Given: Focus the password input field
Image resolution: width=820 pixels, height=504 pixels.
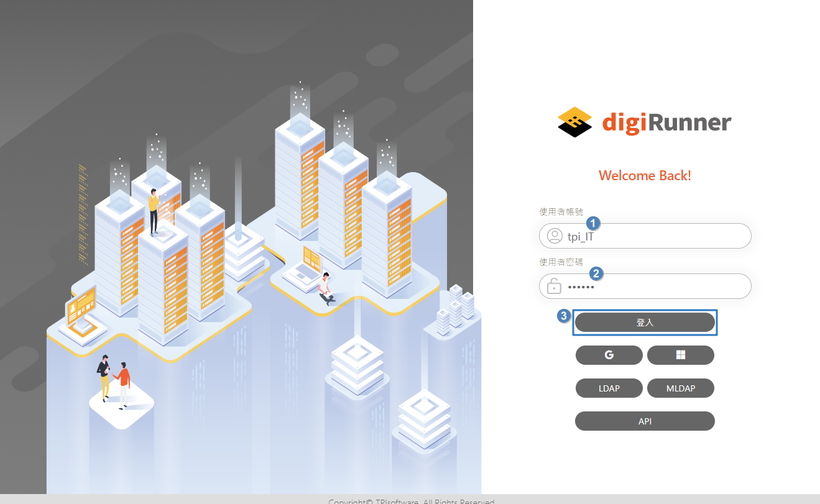Looking at the screenshot, I should pos(645,286).
